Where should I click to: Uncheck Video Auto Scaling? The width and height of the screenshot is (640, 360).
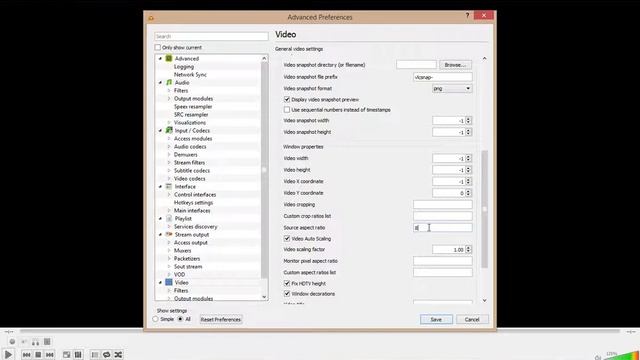[287, 238]
